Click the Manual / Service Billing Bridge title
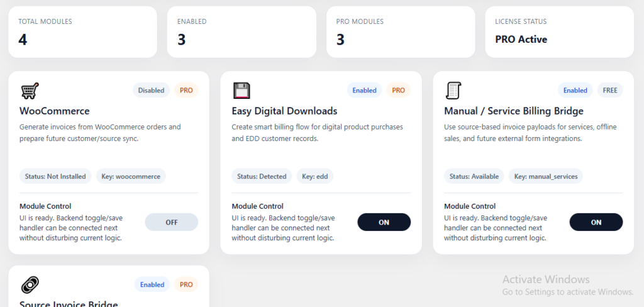 click(514, 111)
